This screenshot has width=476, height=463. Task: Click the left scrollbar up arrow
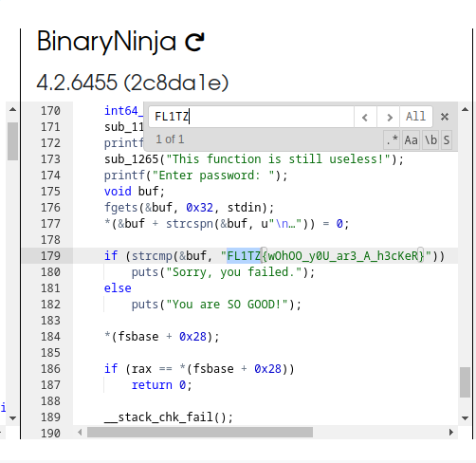[12, 109]
